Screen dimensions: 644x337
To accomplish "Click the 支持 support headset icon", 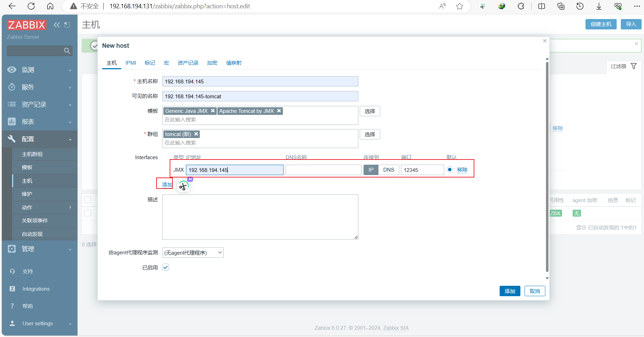I will (x=12, y=272).
